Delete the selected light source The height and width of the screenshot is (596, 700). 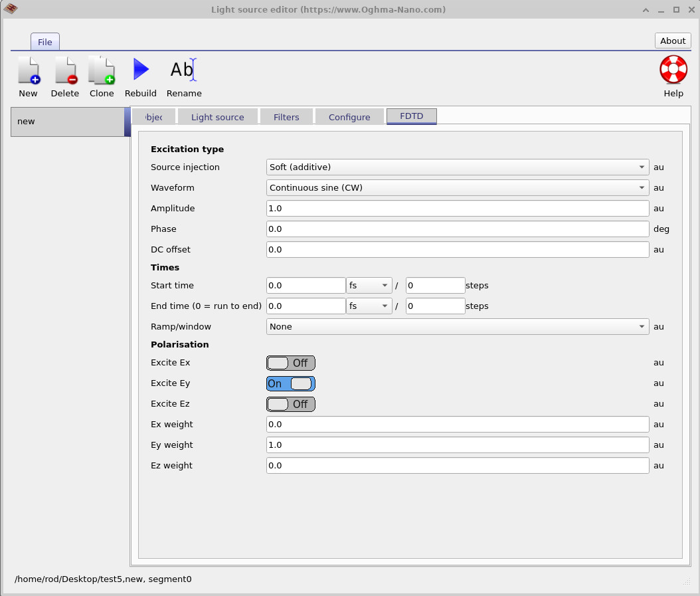coord(64,75)
